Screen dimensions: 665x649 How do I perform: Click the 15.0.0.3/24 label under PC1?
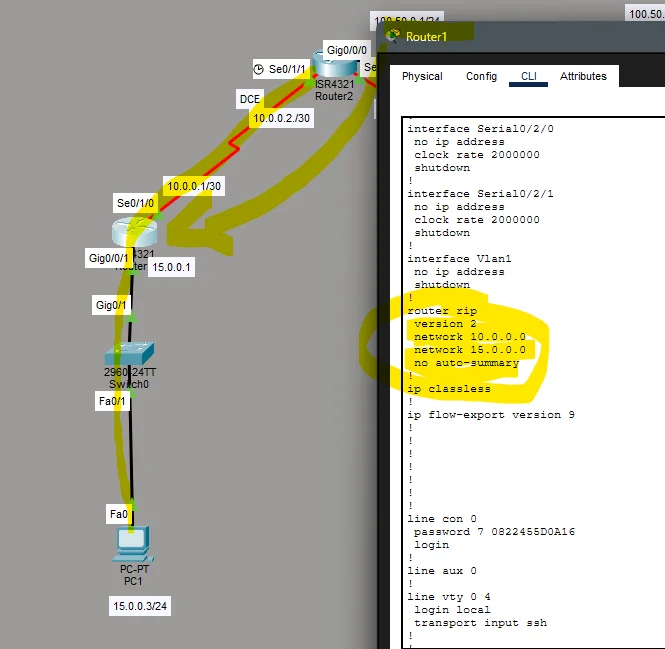tap(140, 606)
